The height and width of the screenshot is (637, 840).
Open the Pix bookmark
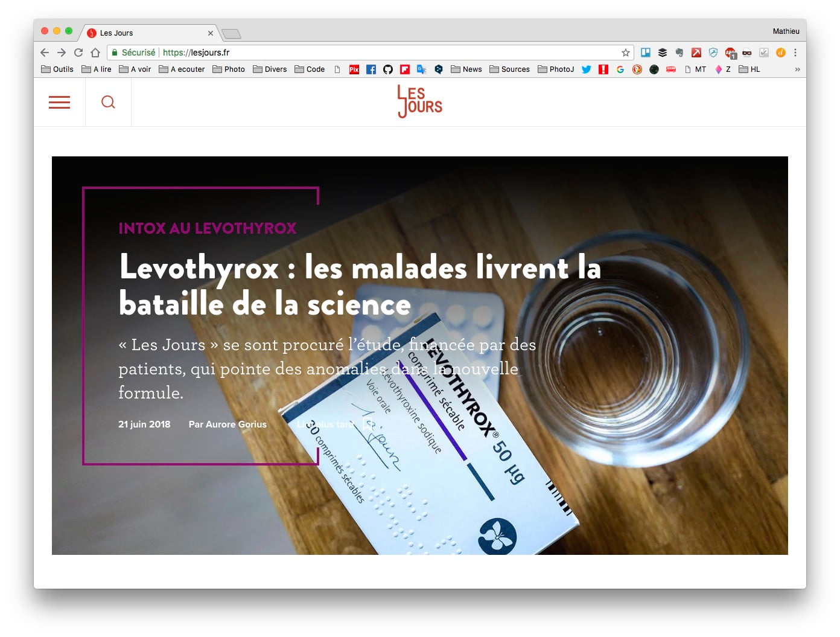tap(354, 69)
